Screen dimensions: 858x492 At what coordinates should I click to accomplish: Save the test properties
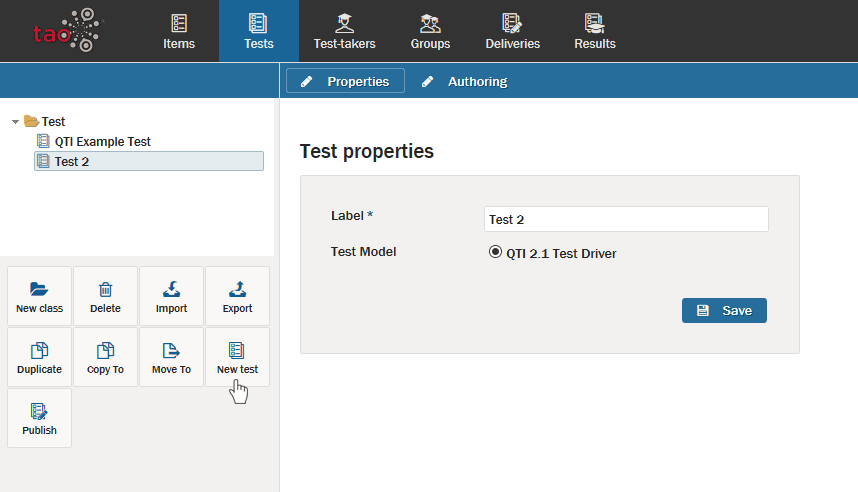(724, 310)
